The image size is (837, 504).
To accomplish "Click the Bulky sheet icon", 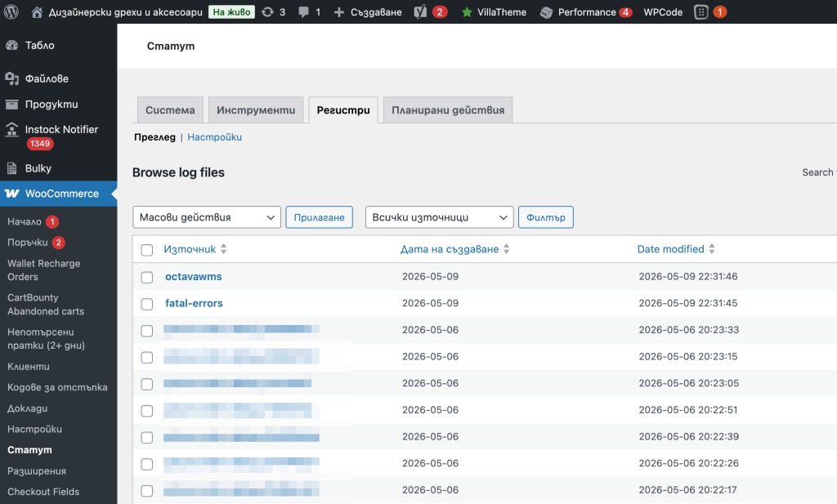I will [x=11, y=168].
